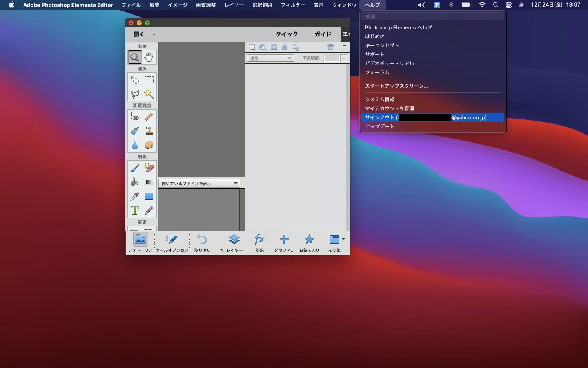
Task: Choose マイアカウントを管理 menu item
Action: coord(433,108)
